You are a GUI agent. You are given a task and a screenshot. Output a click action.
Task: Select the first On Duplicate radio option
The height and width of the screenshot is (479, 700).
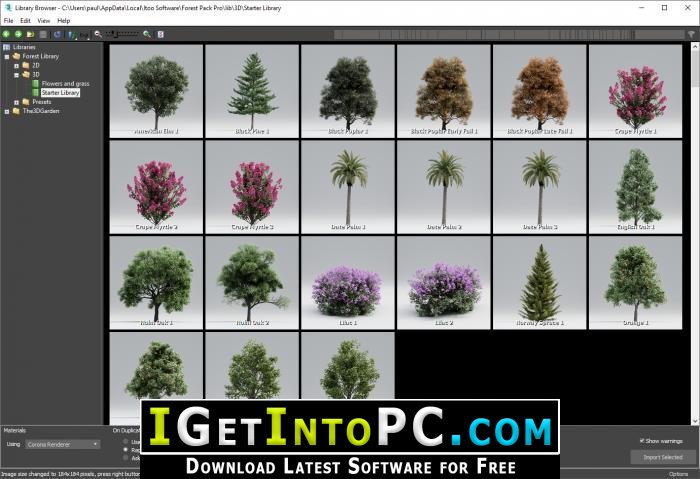(x=125, y=441)
